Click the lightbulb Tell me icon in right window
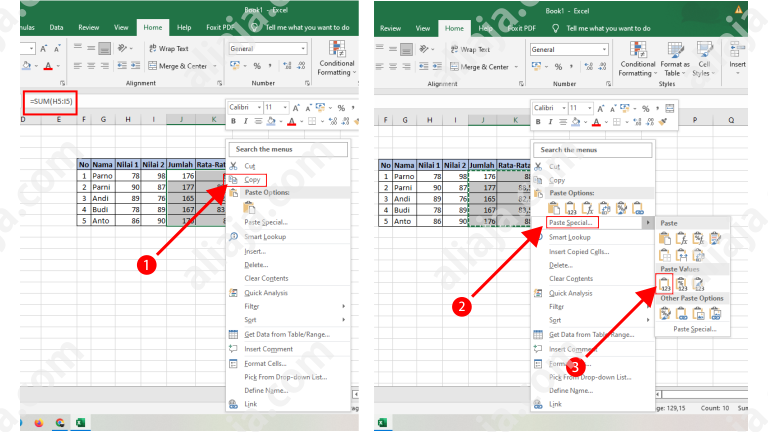The height and width of the screenshot is (432, 768). (x=555, y=28)
